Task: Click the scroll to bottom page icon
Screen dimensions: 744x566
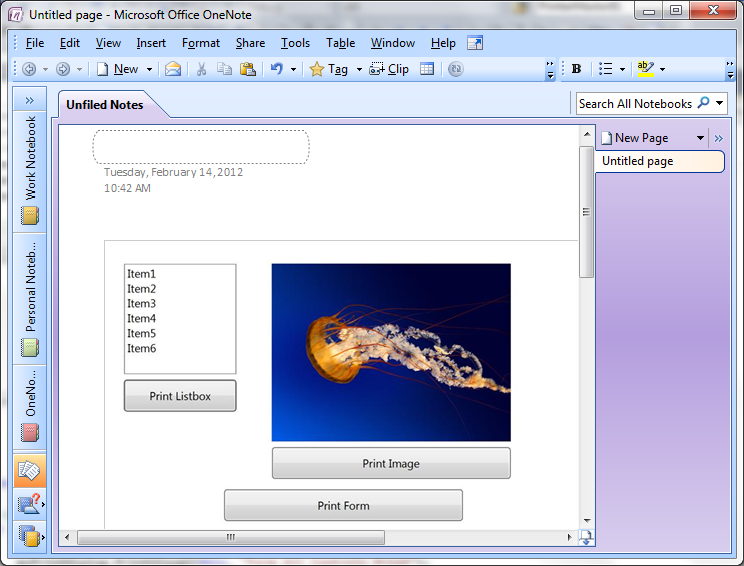Action: click(x=586, y=538)
